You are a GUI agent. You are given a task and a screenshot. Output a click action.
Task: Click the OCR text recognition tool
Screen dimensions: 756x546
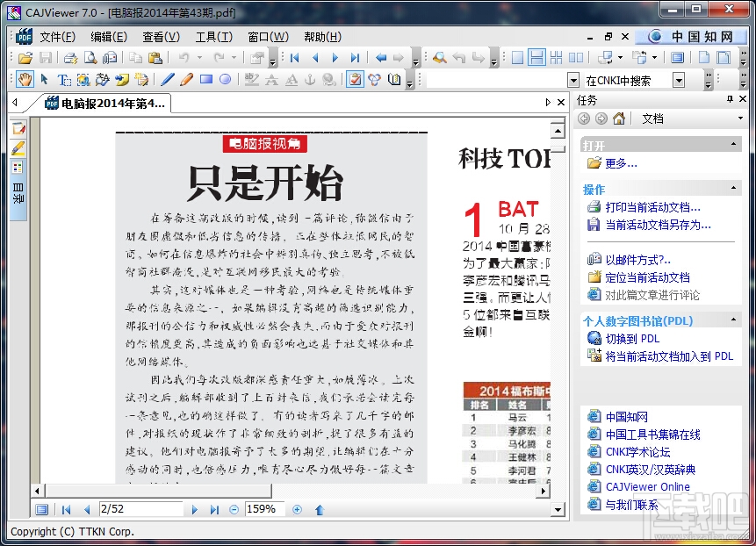102,80
